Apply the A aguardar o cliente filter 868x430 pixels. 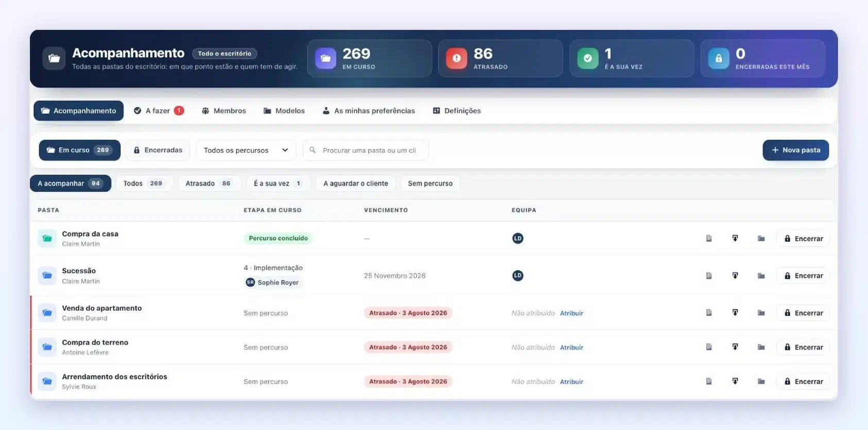[x=355, y=184]
